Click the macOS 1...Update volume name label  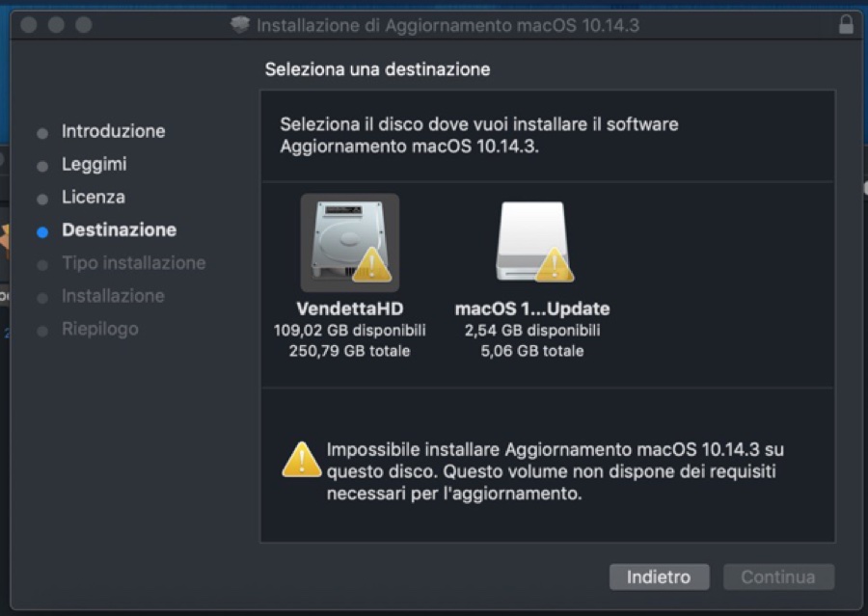tap(532, 308)
